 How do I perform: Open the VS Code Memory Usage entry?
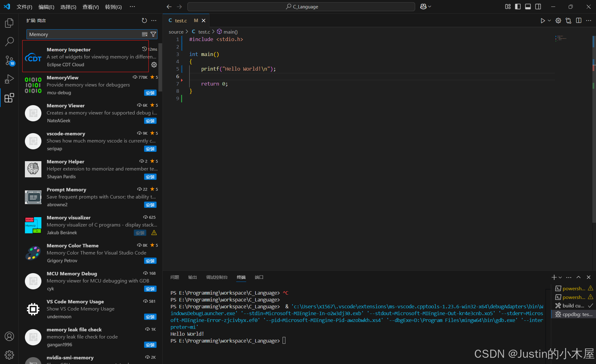(x=91, y=309)
